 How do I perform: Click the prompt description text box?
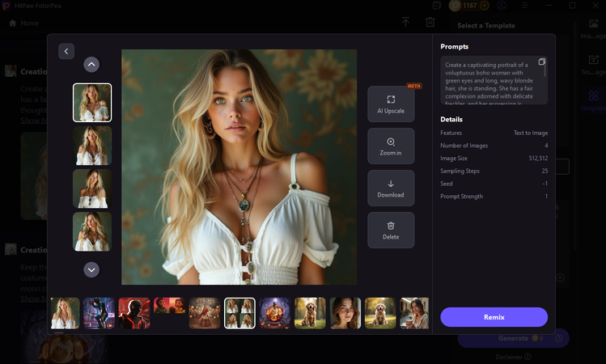(x=494, y=80)
